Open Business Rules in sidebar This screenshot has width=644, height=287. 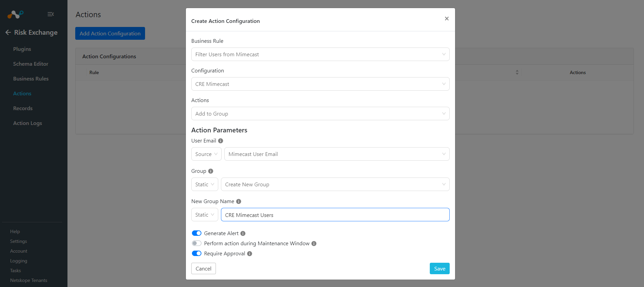tap(31, 79)
